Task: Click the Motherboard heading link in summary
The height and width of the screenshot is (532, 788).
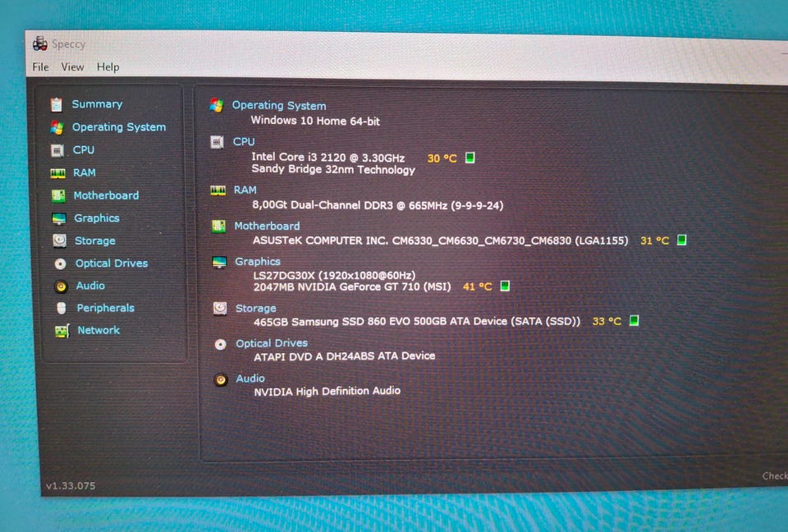Action: [267, 226]
